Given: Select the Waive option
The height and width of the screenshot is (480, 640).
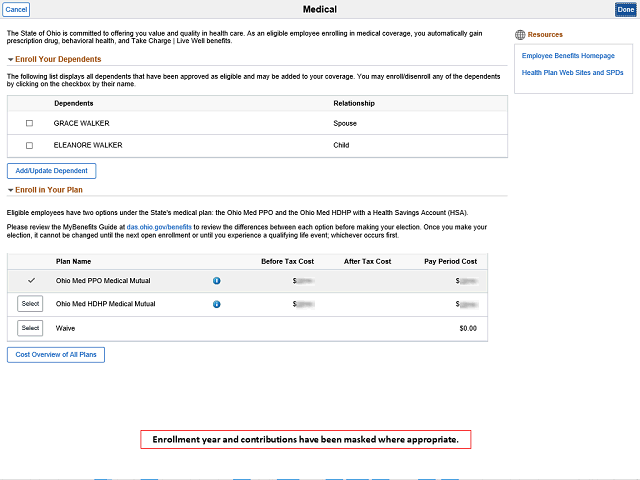Looking at the screenshot, I should coord(30,328).
